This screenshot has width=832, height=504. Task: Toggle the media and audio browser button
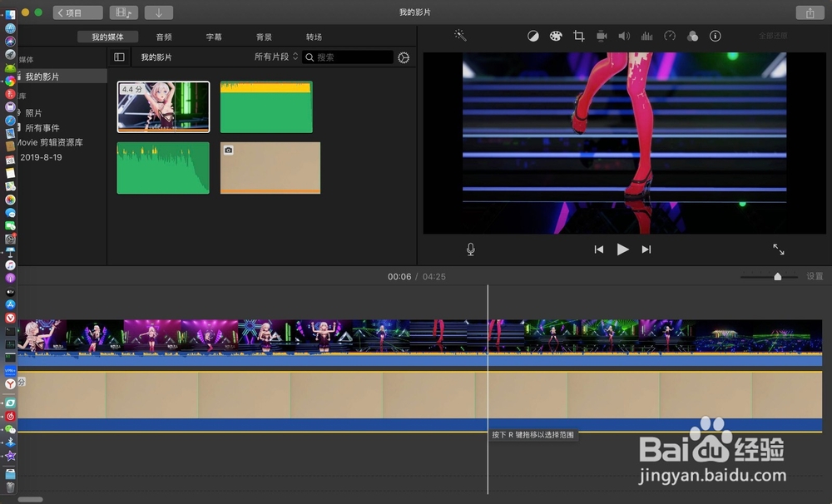(124, 12)
